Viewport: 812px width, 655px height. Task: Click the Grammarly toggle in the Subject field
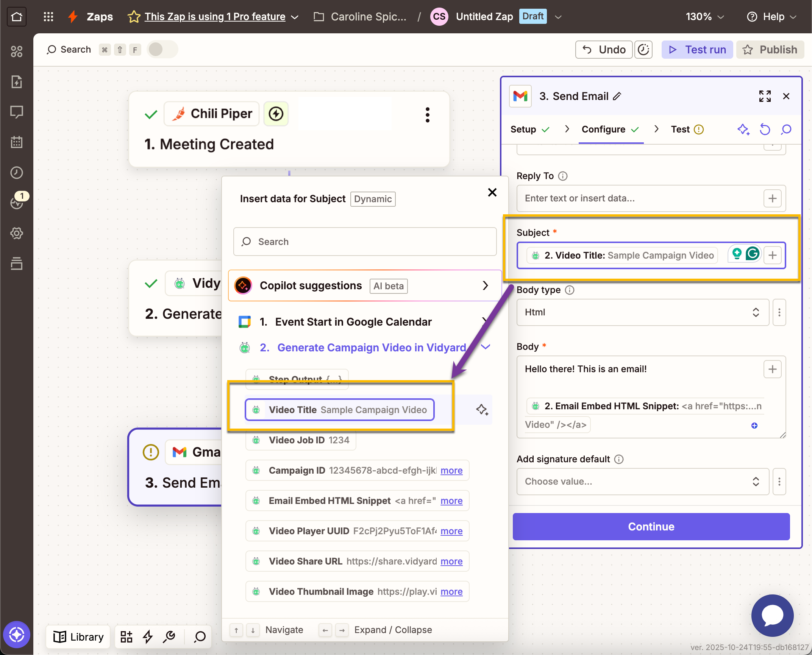tap(753, 254)
